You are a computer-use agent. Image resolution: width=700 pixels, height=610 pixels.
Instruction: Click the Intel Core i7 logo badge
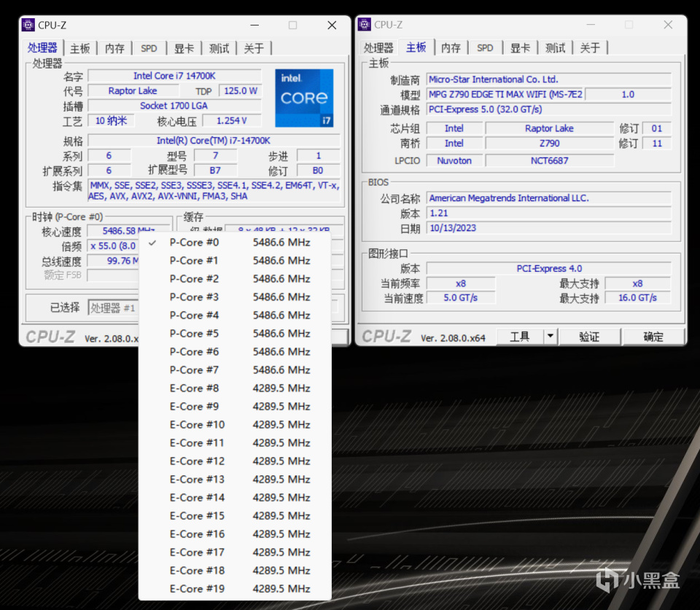304,98
